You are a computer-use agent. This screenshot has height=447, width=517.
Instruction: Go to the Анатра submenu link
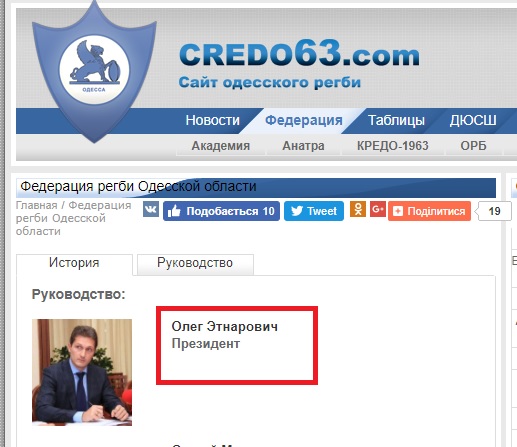pyautogui.click(x=303, y=146)
